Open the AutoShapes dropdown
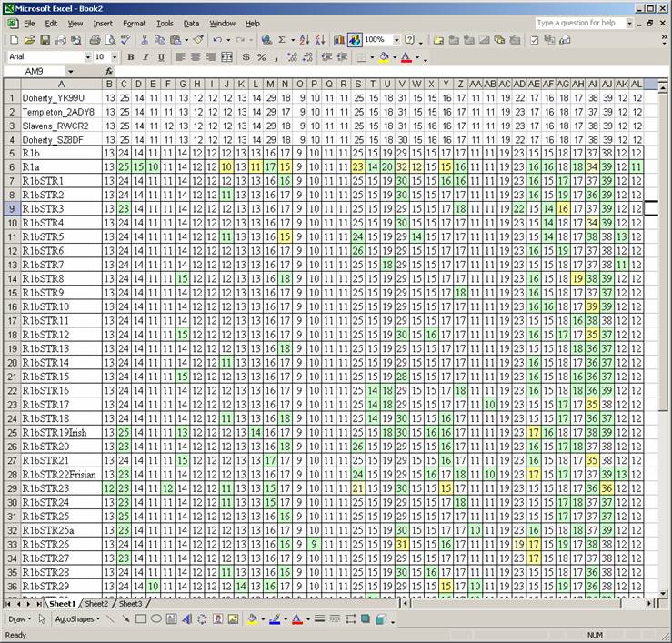This screenshot has width=672, height=643. [x=77, y=619]
